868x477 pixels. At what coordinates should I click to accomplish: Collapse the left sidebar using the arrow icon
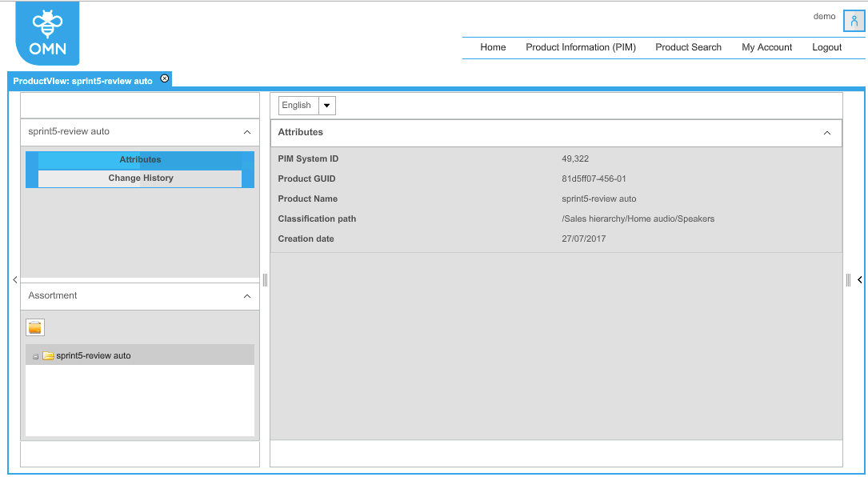[14, 279]
